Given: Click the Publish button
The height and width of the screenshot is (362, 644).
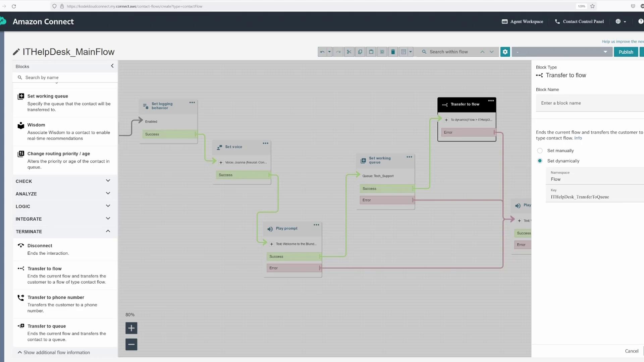Looking at the screenshot, I should coord(626,52).
